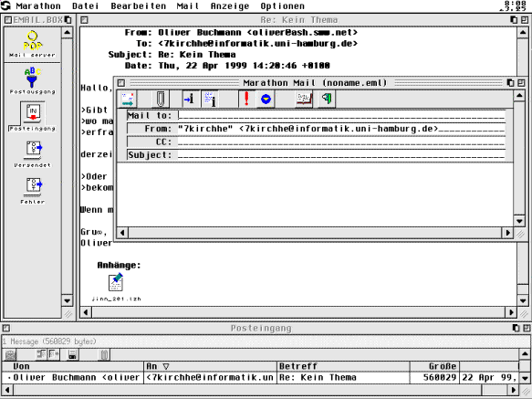532x399 pixels.
Task: Click the trash basket icon in Posteingang toolbar
Action: click(11, 355)
